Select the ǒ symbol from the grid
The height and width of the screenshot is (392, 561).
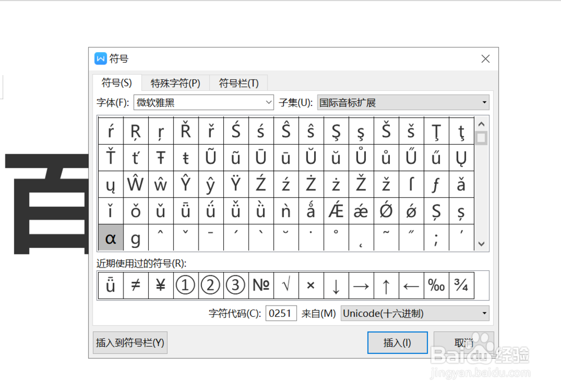tap(135, 211)
